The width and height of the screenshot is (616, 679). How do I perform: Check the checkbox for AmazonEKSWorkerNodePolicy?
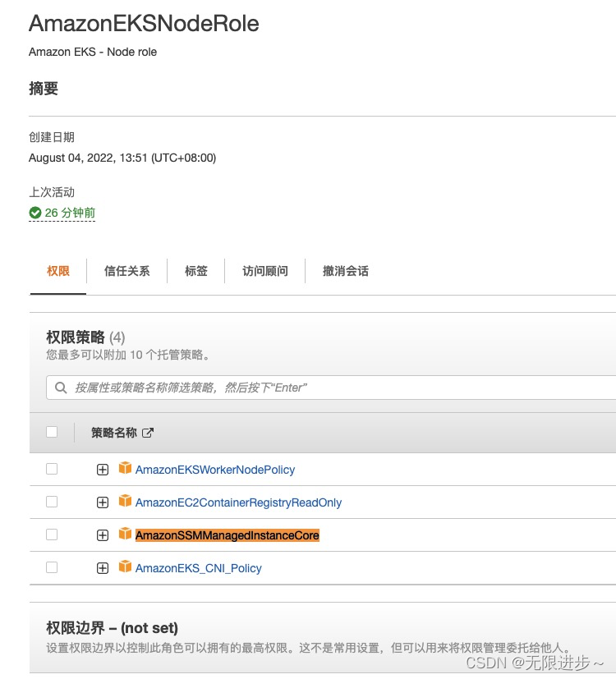[52, 469]
